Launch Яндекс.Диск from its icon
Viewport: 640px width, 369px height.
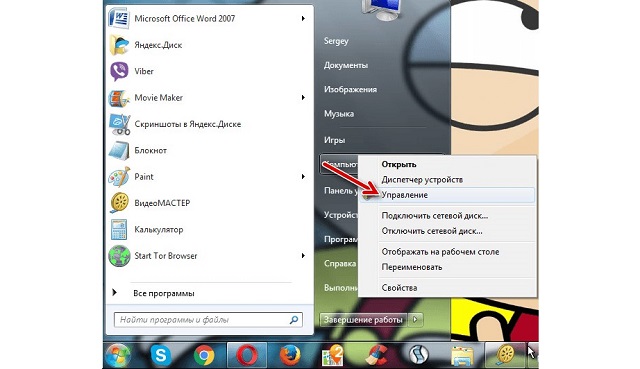click(x=119, y=45)
